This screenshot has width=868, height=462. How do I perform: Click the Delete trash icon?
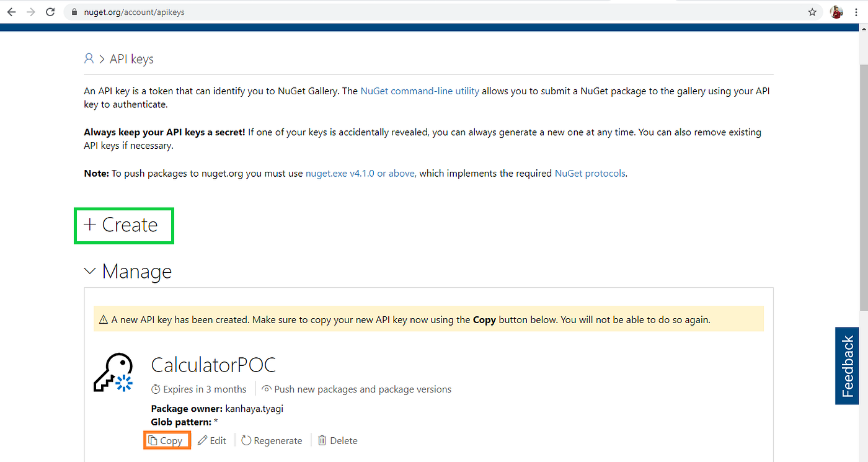coord(322,440)
